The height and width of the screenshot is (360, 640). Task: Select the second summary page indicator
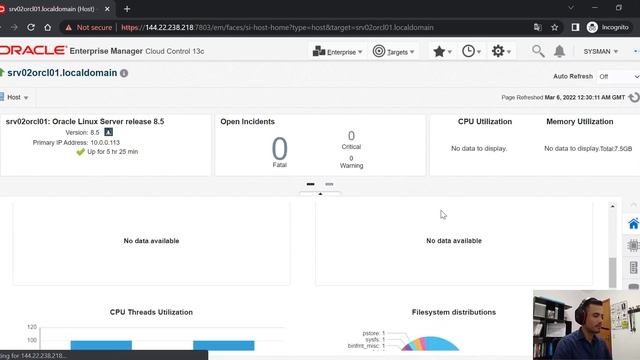point(329,184)
